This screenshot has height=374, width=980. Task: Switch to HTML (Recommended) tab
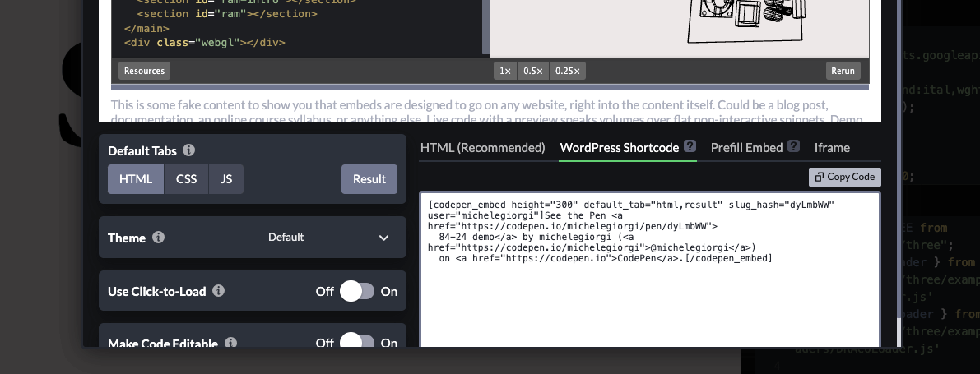(482, 148)
